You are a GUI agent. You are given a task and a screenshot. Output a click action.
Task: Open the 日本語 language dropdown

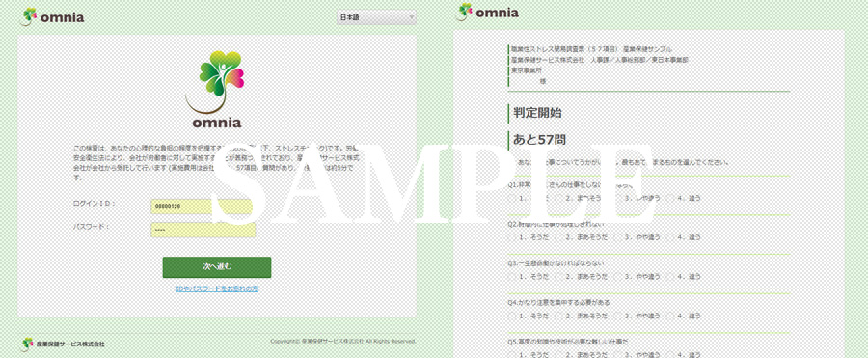pos(376,17)
